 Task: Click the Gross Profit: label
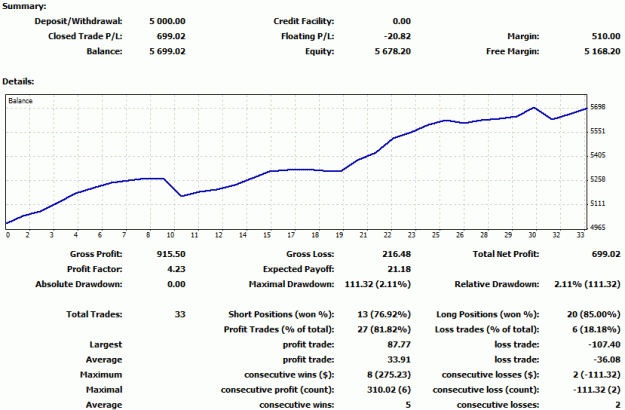(96, 254)
